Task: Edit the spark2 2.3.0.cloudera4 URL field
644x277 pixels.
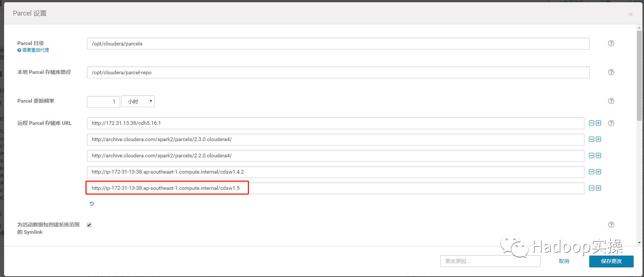Action: (x=336, y=140)
